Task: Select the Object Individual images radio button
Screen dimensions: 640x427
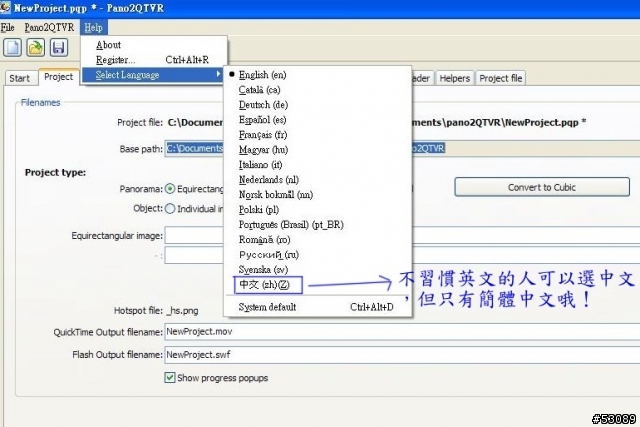Action: [x=170, y=209]
